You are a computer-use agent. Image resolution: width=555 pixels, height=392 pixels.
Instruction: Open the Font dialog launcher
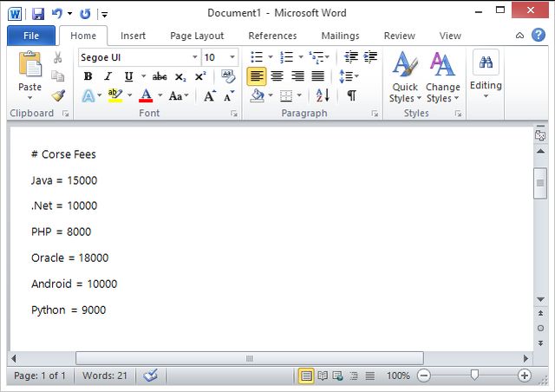tap(234, 114)
